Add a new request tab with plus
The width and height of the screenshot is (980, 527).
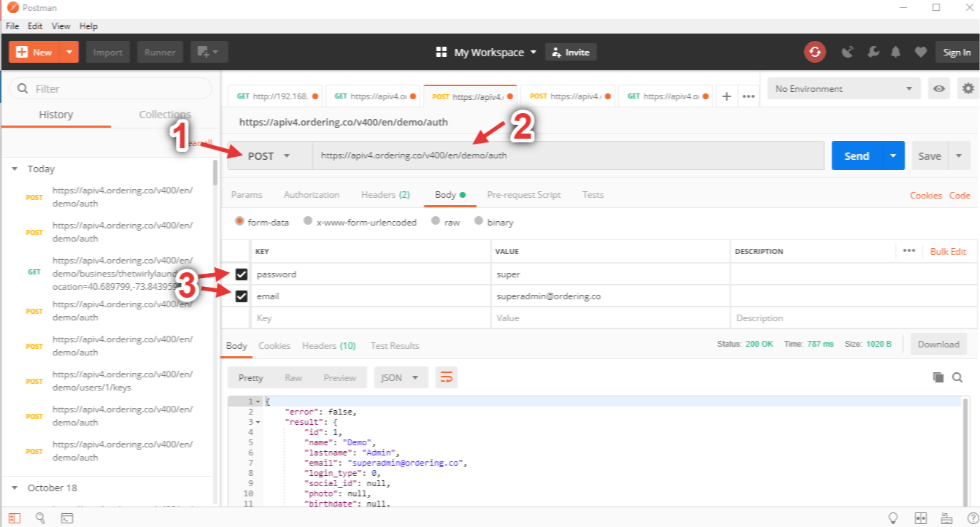(x=727, y=96)
